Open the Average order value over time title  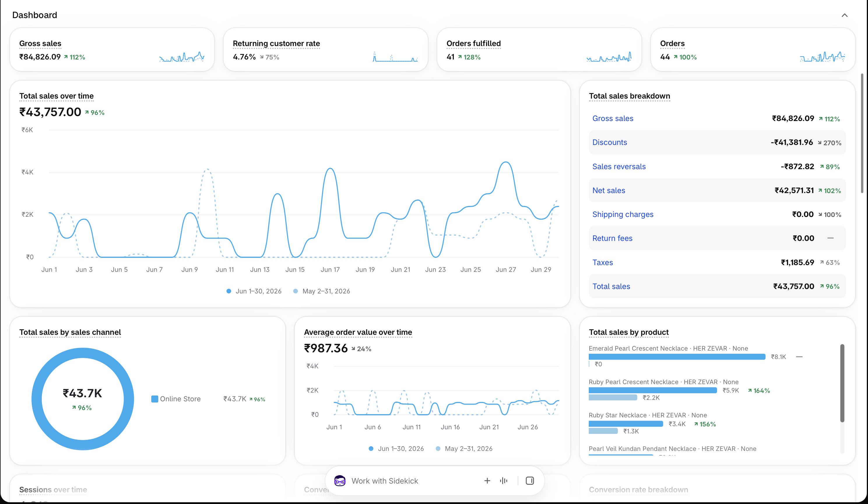pos(358,332)
